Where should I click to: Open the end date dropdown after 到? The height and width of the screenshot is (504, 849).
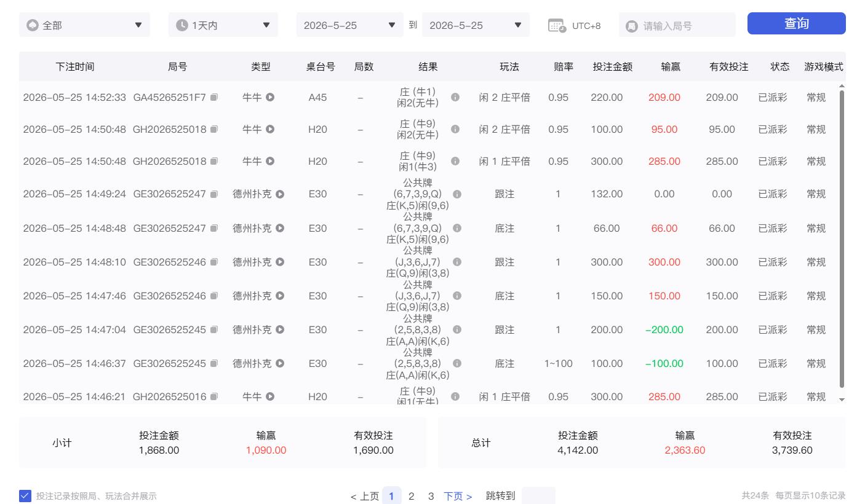pyautogui.click(x=476, y=25)
